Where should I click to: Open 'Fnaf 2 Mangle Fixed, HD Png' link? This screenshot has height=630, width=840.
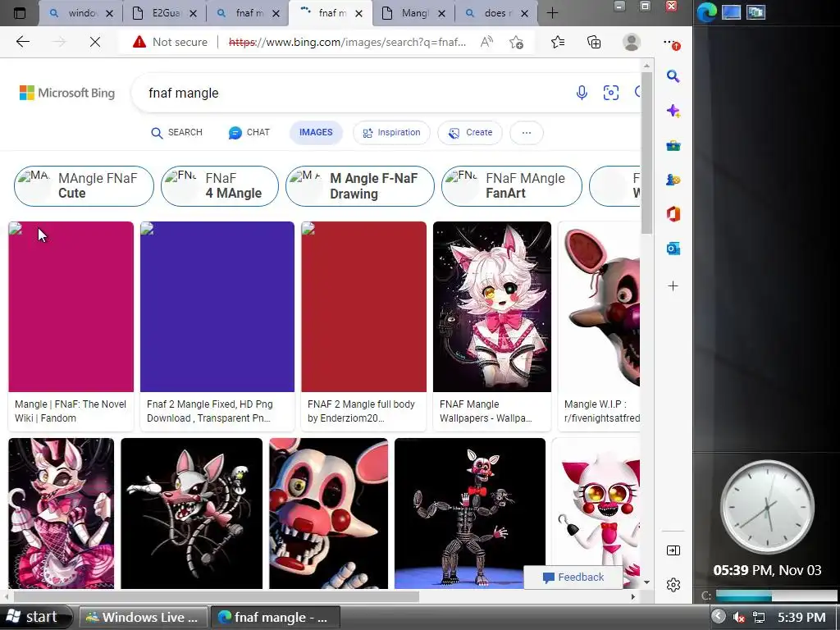click(x=210, y=411)
